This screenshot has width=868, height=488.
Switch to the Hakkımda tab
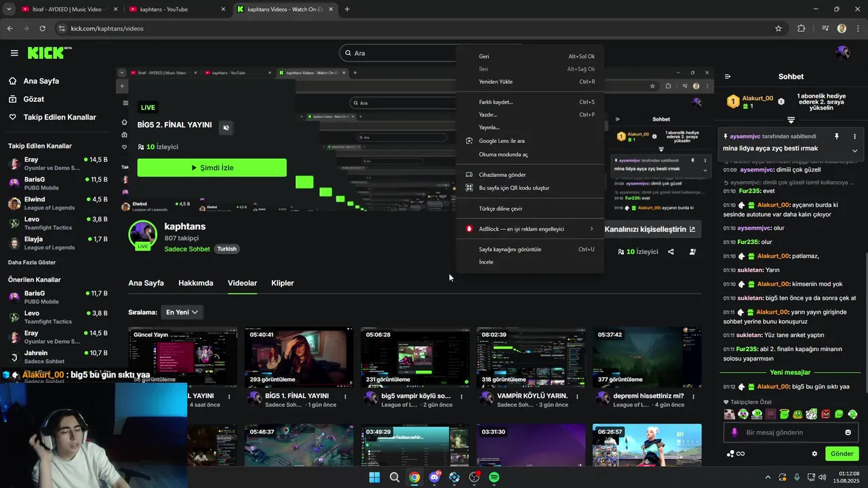[195, 283]
